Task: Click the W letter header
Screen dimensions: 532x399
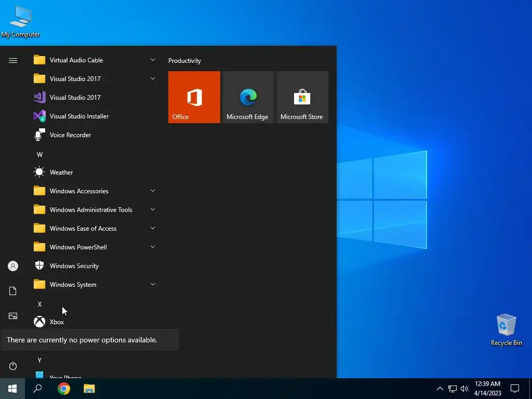Action: coord(39,155)
